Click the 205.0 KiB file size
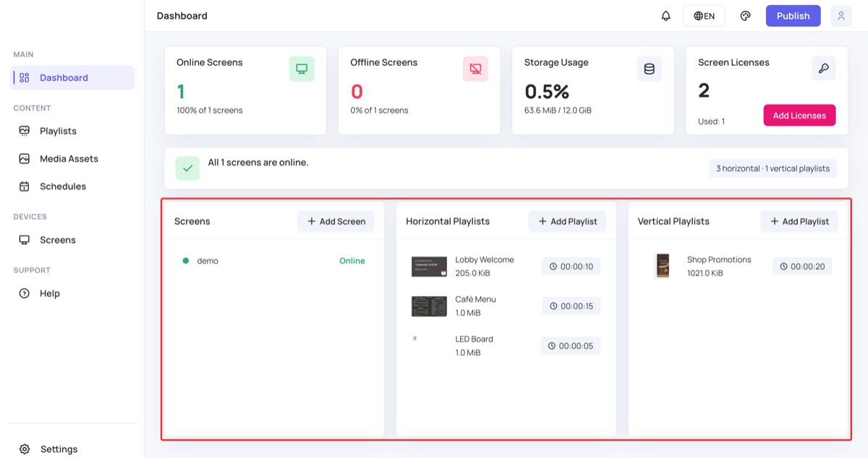Viewport: 868px width, 458px height. tap(473, 273)
